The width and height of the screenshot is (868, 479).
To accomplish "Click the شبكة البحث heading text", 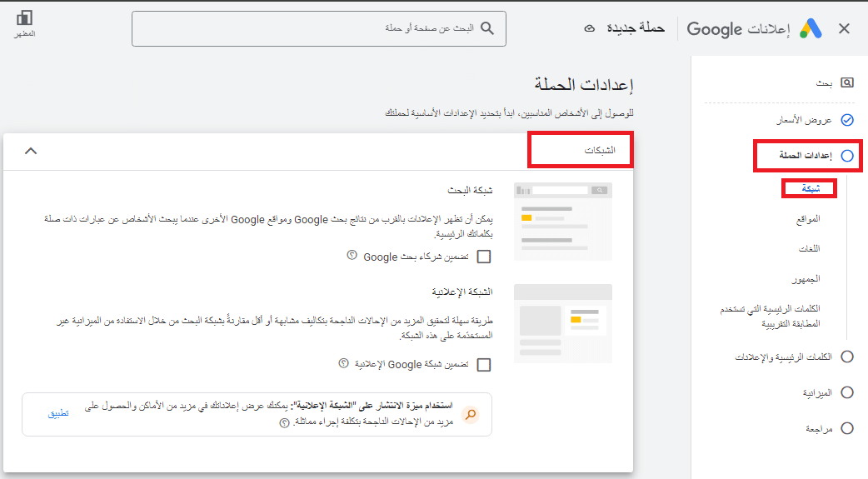I will [470, 190].
